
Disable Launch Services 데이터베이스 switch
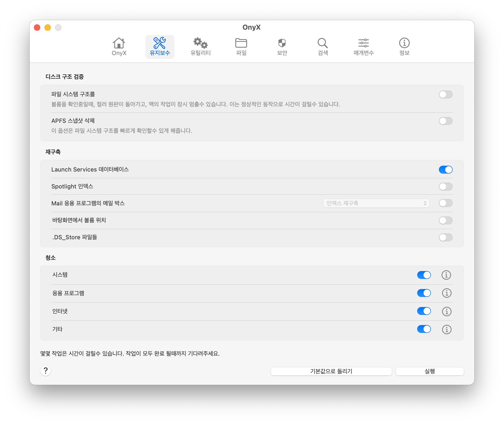445,170
